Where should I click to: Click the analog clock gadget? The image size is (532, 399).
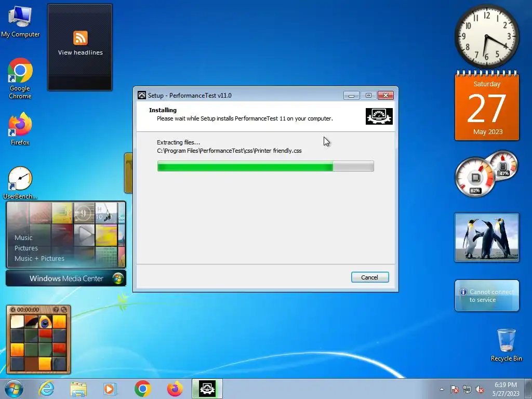click(486, 36)
